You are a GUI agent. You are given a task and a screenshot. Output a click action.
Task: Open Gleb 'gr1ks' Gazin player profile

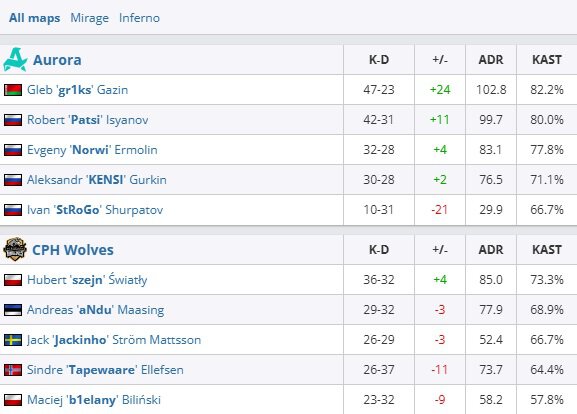[x=78, y=90]
